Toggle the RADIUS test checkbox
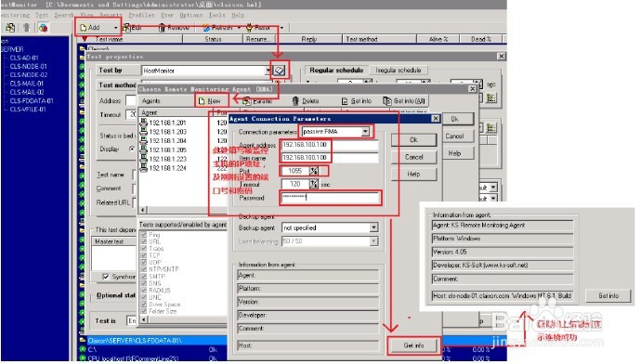 point(143,291)
